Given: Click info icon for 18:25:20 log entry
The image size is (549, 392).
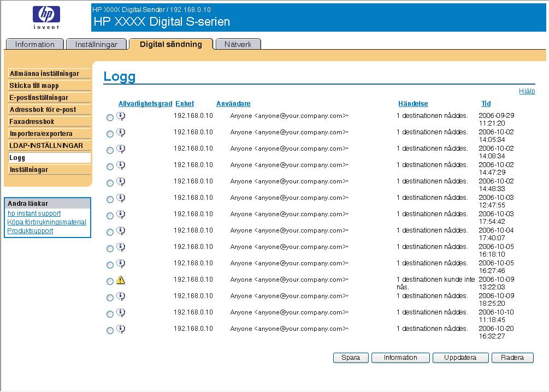Looking at the screenshot, I should click(x=121, y=296).
